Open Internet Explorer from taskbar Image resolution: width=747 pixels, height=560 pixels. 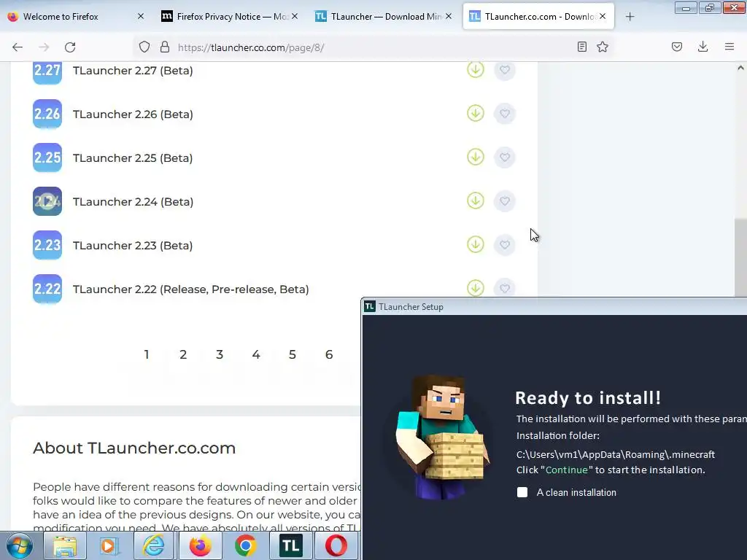[155, 545]
